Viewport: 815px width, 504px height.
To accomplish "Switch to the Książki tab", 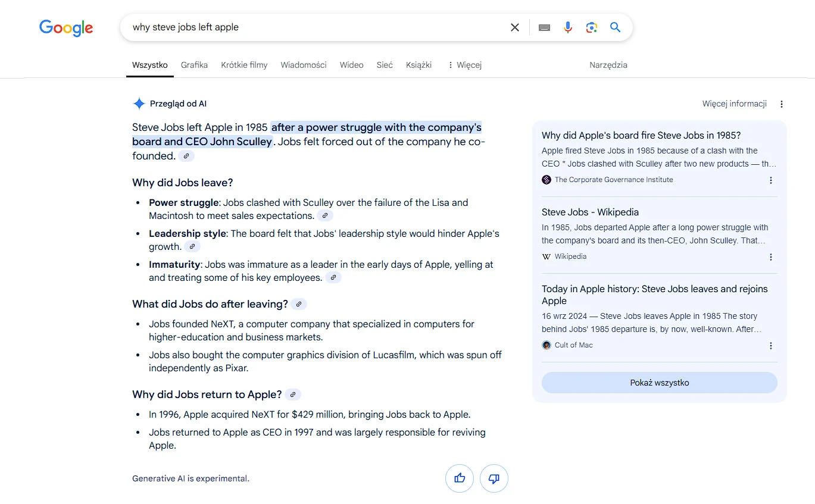I will 419,65.
